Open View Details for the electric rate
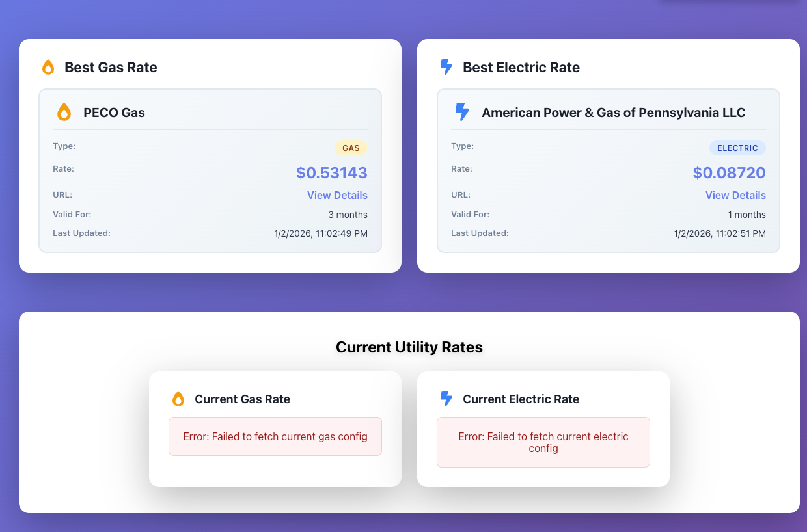This screenshot has height=532, width=807. [735, 195]
